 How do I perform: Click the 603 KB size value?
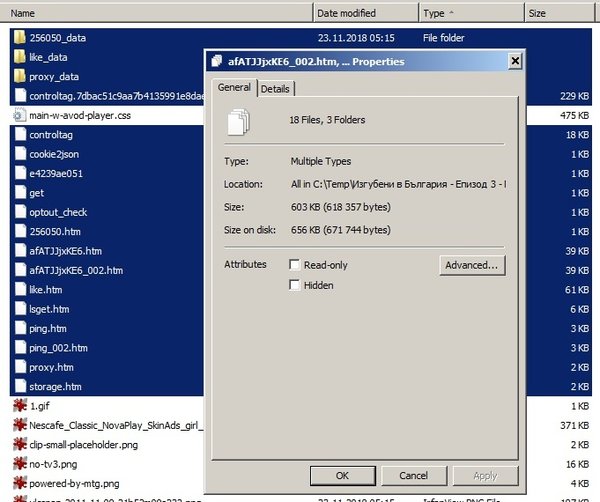click(341, 207)
